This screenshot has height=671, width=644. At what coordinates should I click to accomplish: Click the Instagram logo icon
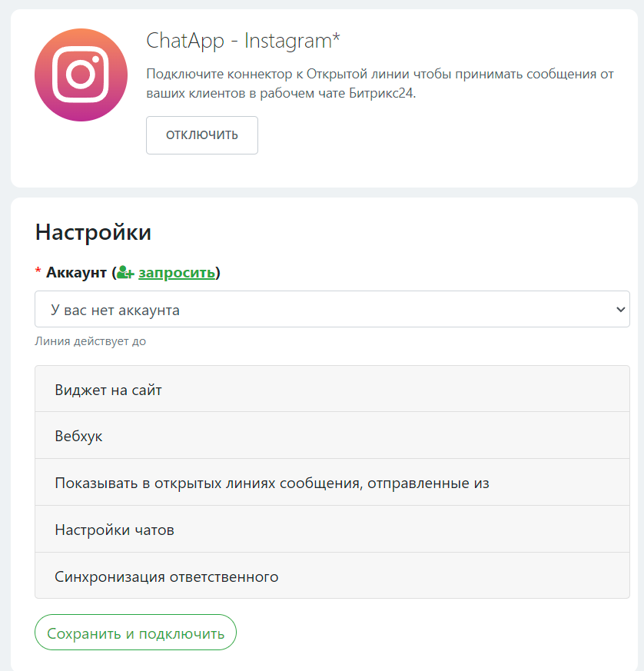81,75
